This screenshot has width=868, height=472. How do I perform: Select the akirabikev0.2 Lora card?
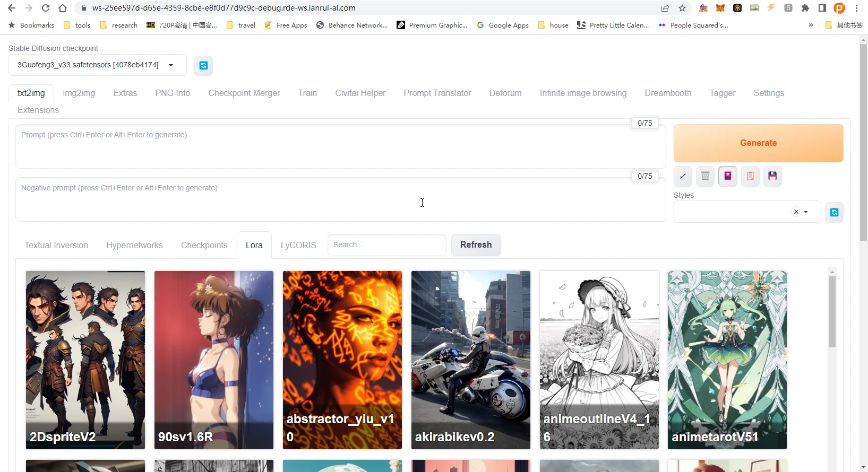point(471,360)
